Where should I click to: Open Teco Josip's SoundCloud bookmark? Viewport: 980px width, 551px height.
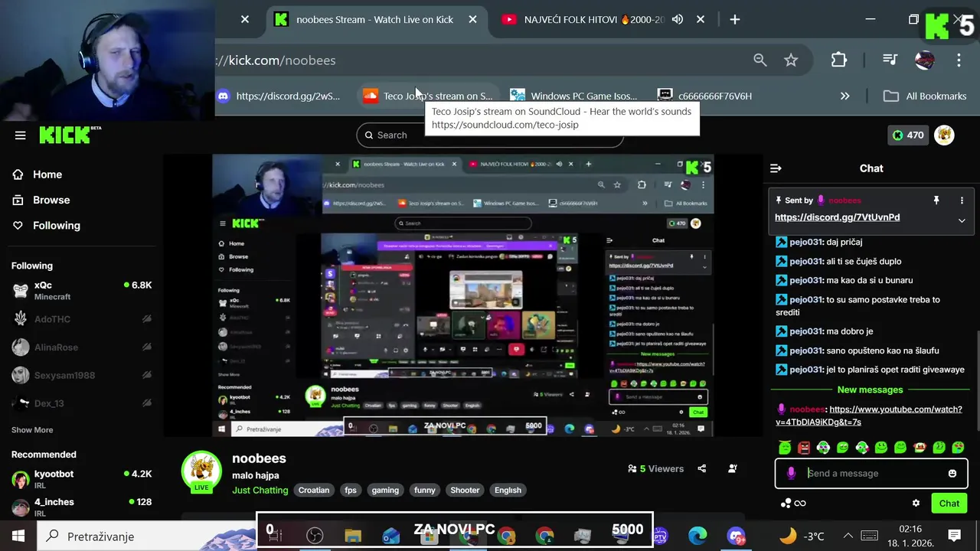(428, 96)
